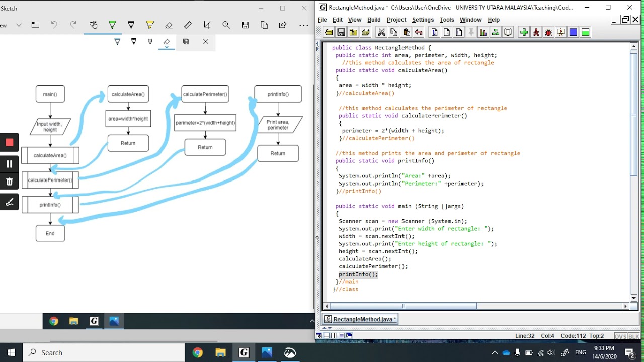The width and height of the screenshot is (644, 362).
Task: Click the Generate Documentation book icon
Action: (508, 32)
